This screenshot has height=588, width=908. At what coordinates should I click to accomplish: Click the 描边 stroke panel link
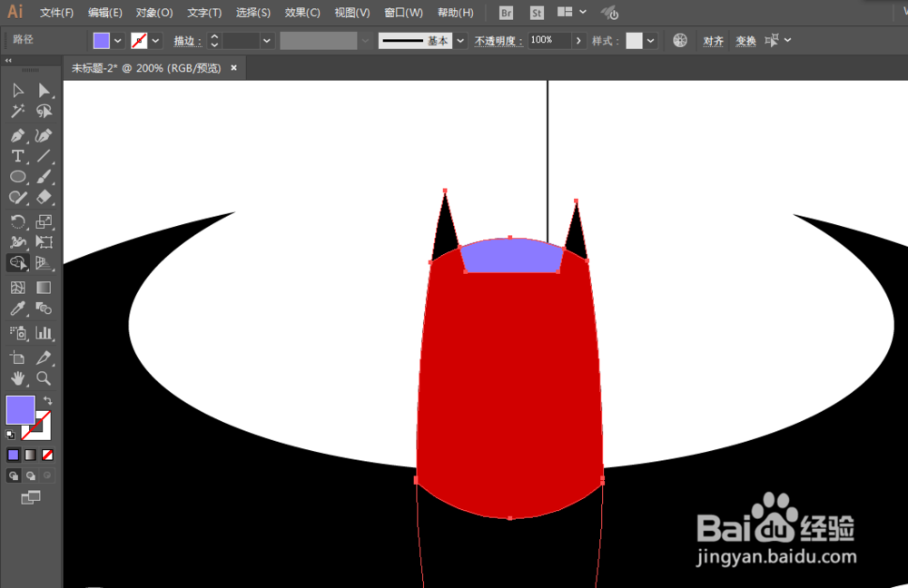pos(186,41)
